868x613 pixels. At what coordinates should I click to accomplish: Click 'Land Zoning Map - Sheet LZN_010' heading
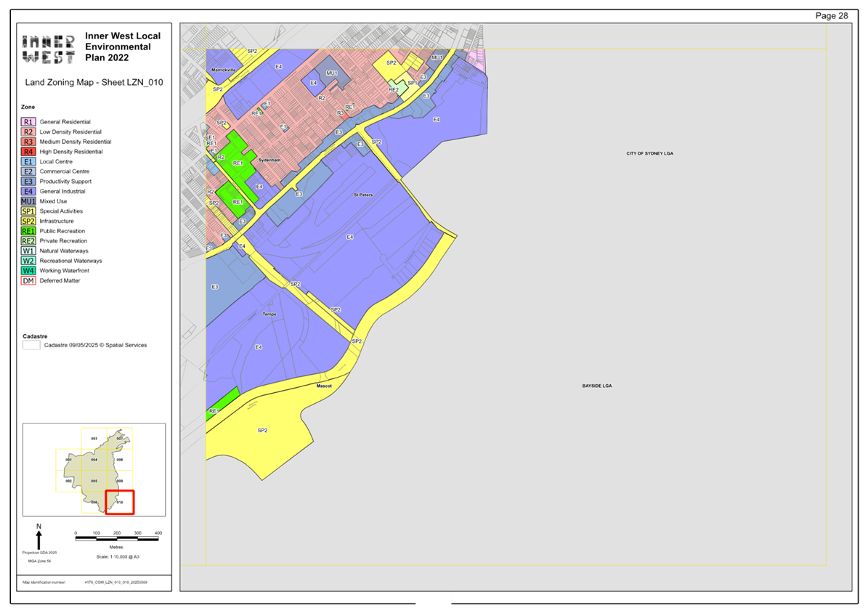(94, 83)
